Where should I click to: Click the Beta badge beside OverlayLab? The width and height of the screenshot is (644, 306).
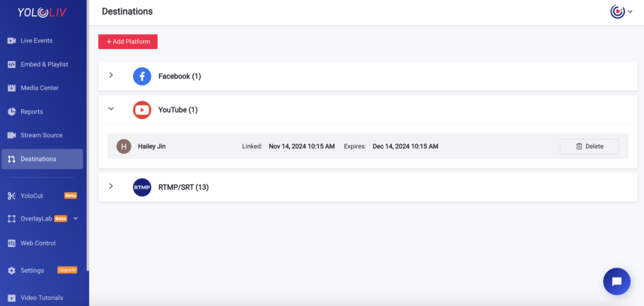tap(61, 219)
